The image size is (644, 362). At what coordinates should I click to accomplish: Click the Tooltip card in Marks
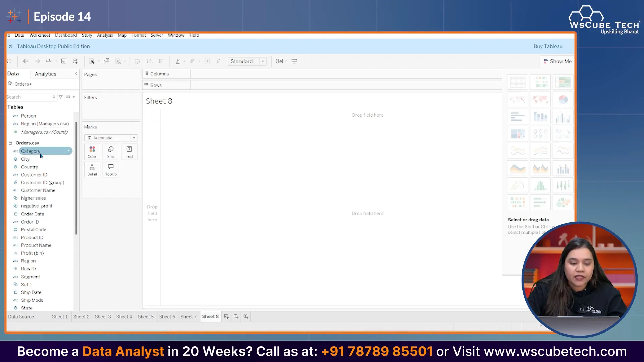pyautogui.click(x=111, y=170)
